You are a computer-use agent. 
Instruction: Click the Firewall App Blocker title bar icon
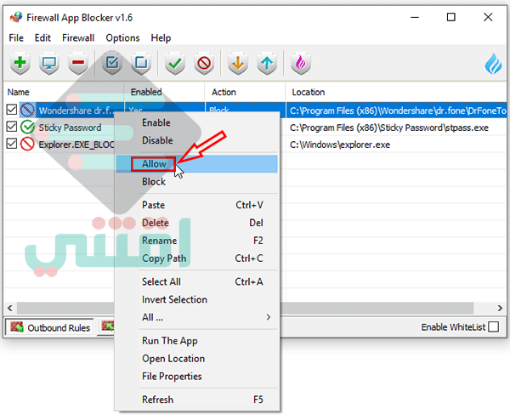[x=15, y=17]
